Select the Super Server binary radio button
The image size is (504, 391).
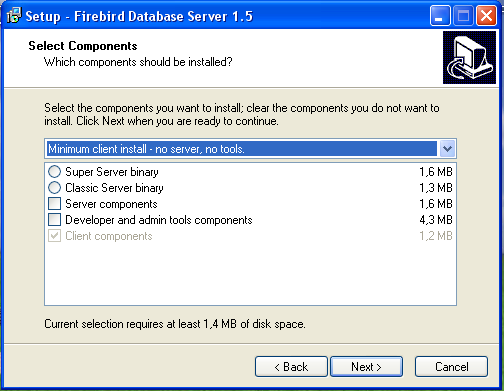click(54, 172)
